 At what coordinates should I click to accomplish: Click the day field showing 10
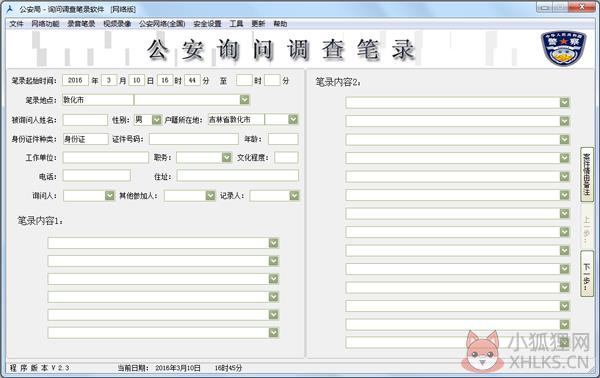pos(137,80)
